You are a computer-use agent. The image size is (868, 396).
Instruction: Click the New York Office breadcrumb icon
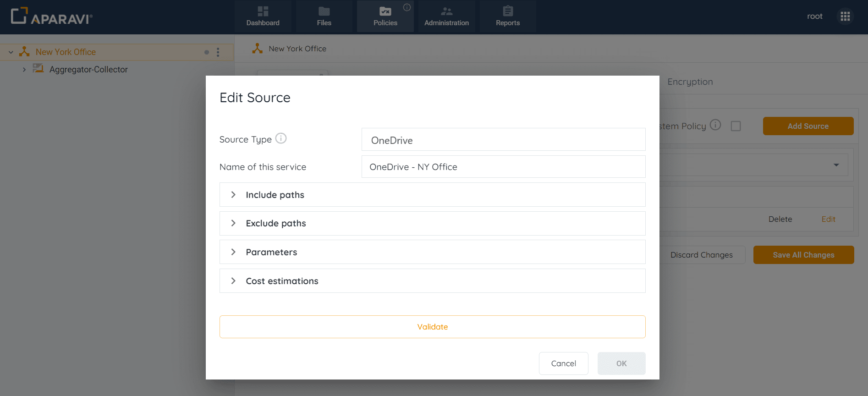tap(258, 49)
